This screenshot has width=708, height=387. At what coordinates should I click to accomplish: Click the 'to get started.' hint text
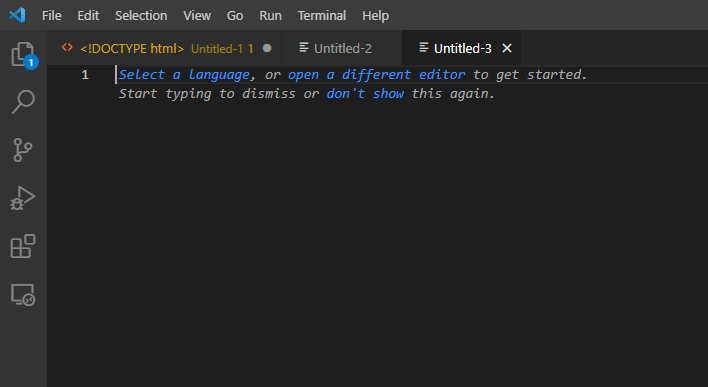[x=530, y=75]
